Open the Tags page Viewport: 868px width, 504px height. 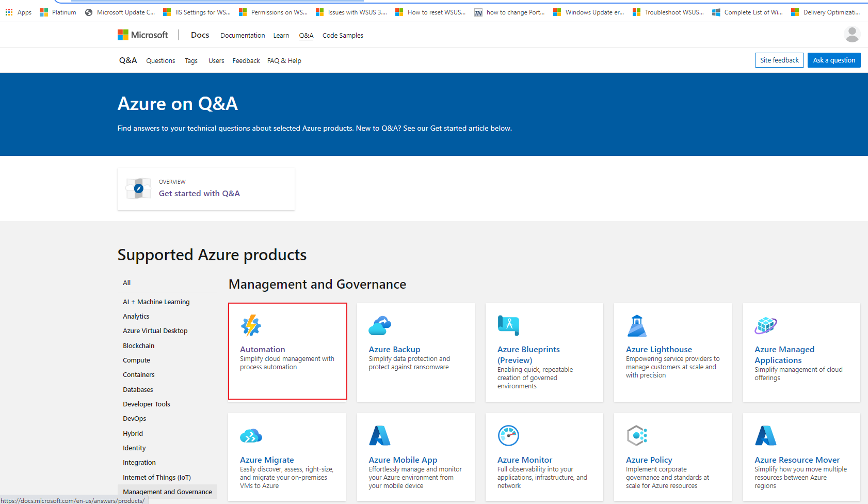tap(191, 61)
